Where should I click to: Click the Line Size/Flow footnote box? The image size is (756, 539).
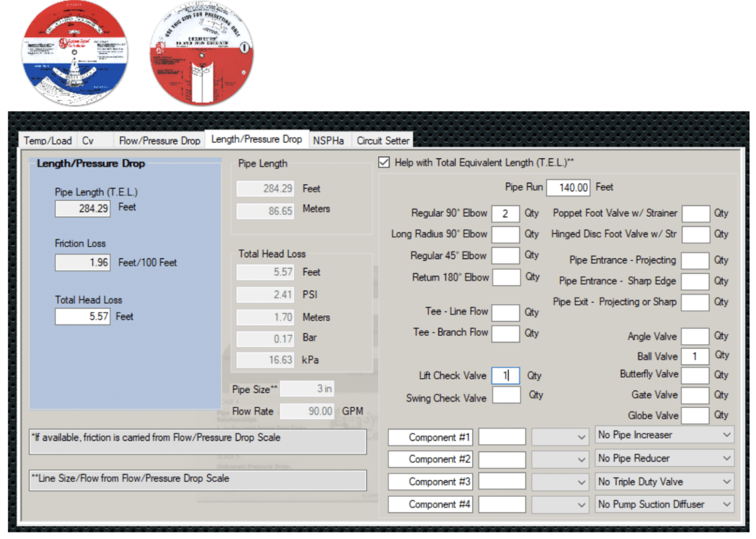[x=198, y=480]
